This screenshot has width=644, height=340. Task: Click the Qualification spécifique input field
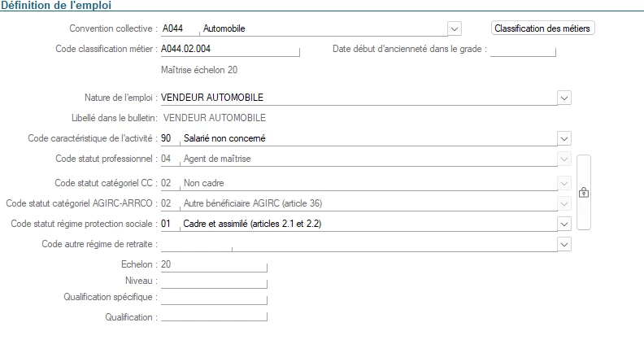214,298
